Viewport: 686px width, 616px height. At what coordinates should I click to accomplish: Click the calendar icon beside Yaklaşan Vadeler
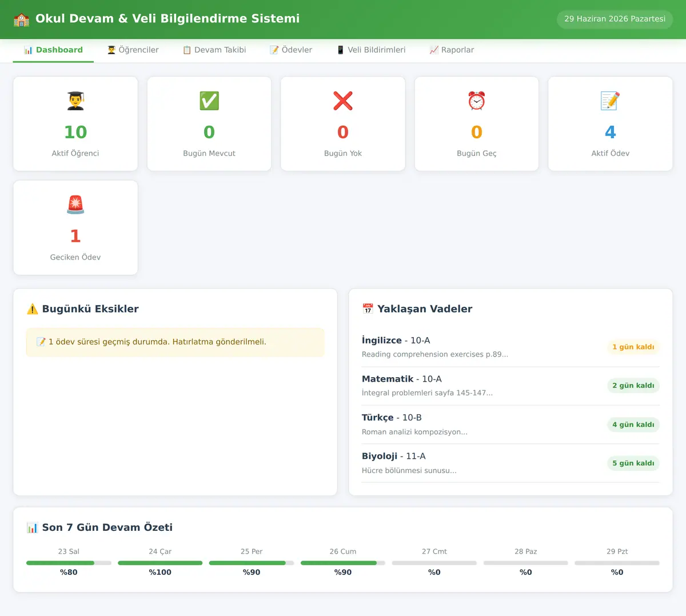(x=368, y=309)
